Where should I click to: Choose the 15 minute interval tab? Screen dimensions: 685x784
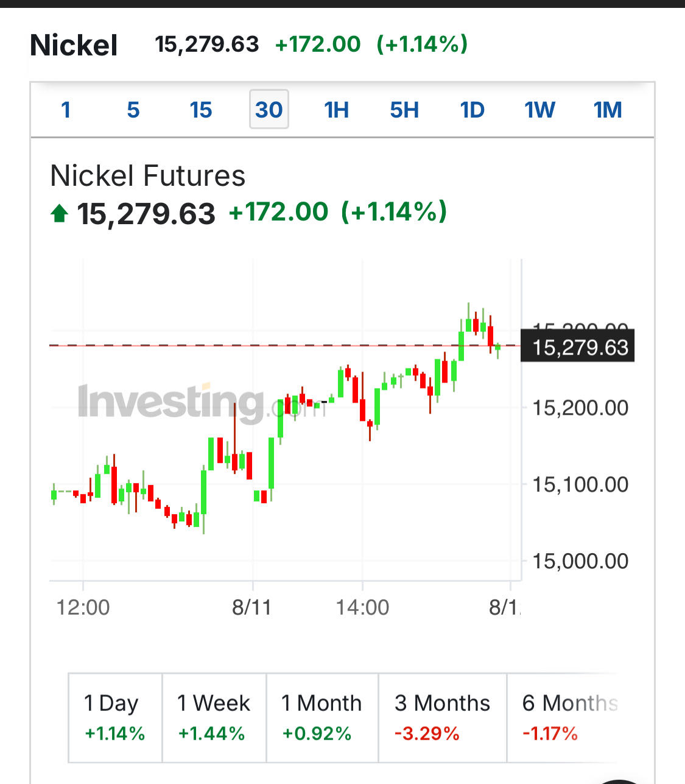pyautogui.click(x=200, y=110)
